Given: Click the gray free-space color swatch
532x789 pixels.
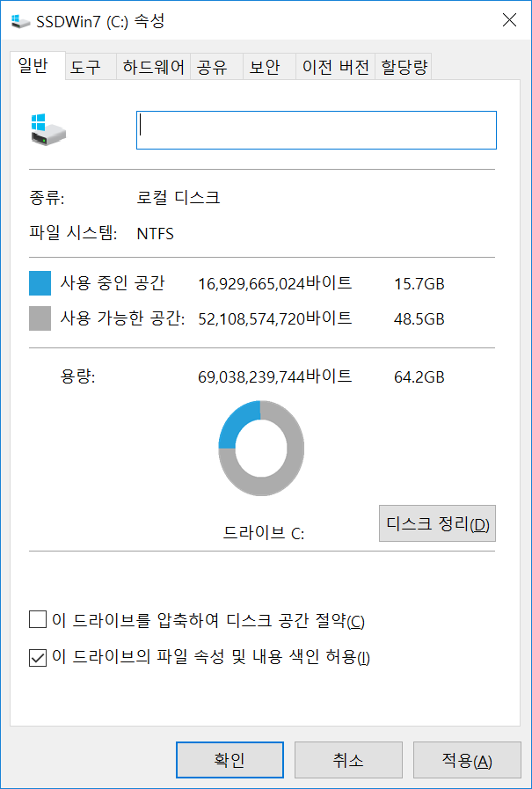Looking at the screenshot, I should coord(40,318).
